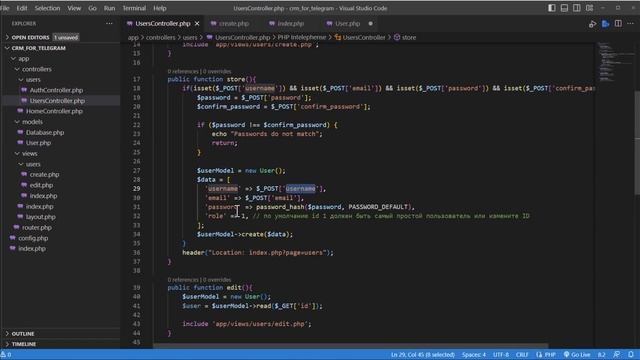Image resolution: width=640 pixels, height=360 pixels.
Task: Open layout.php in views
Action: point(40,217)
